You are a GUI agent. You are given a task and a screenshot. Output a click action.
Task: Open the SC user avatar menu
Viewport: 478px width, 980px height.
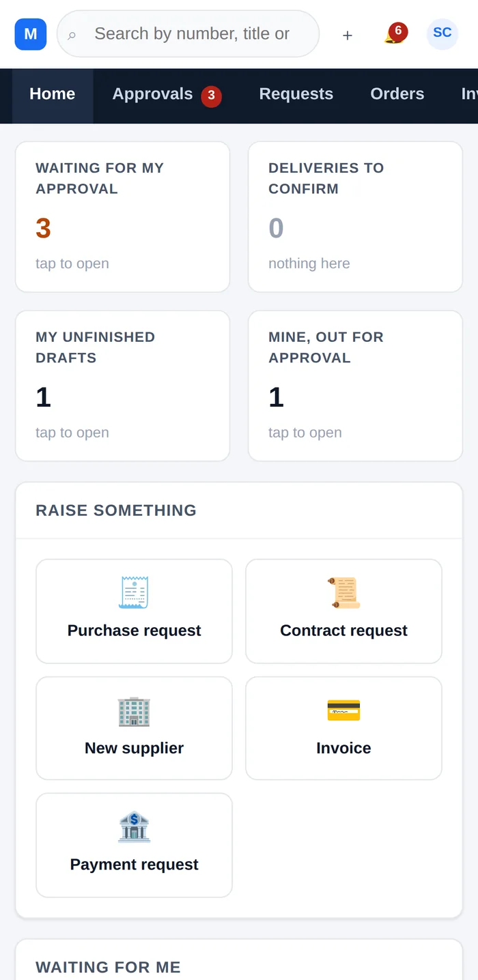(442, 34)
